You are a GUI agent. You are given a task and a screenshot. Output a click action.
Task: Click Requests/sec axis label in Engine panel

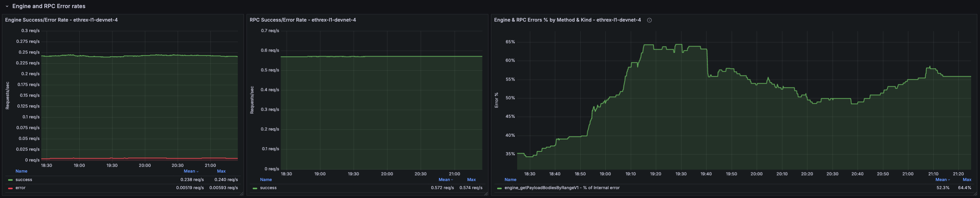[7, 96]
